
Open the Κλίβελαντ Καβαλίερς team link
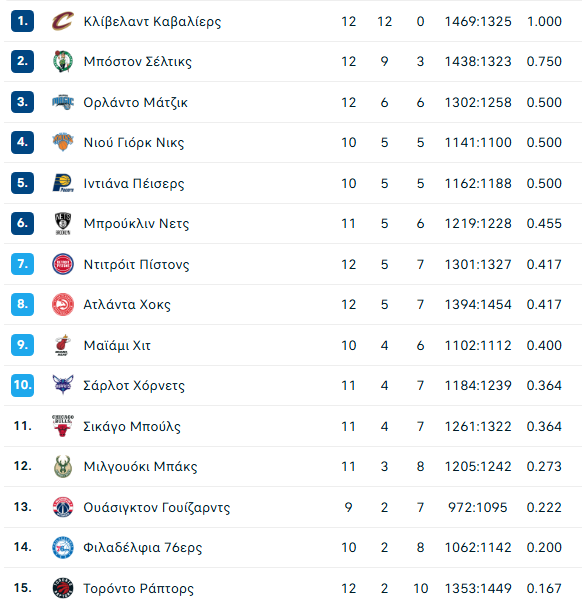[x=152, y=22]
